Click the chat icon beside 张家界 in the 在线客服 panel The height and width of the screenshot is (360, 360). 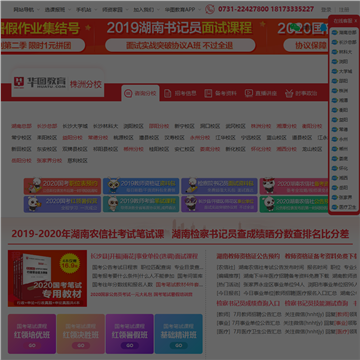click(335, 197)
